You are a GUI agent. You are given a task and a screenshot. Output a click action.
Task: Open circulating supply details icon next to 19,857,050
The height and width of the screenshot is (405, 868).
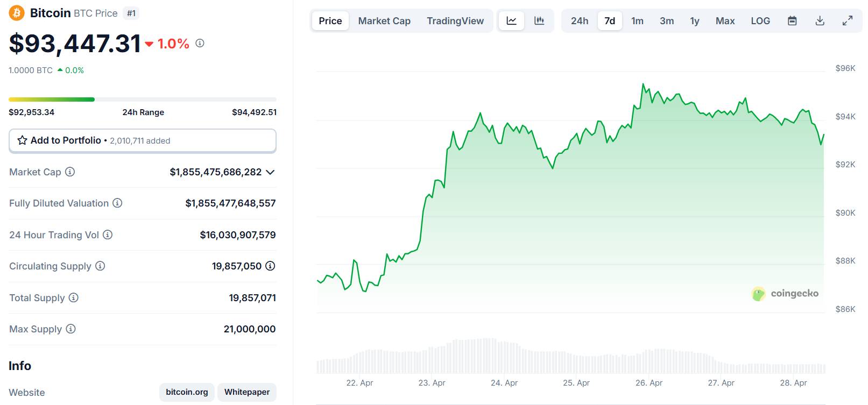(x=270, y=266)
